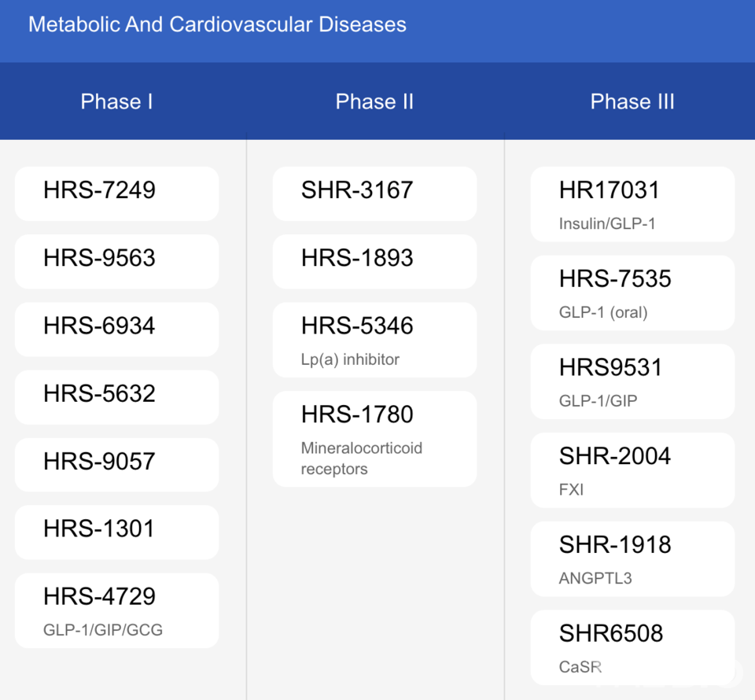Click the Metabolic And Cardiovascular Diseases title

pos(217,24)
